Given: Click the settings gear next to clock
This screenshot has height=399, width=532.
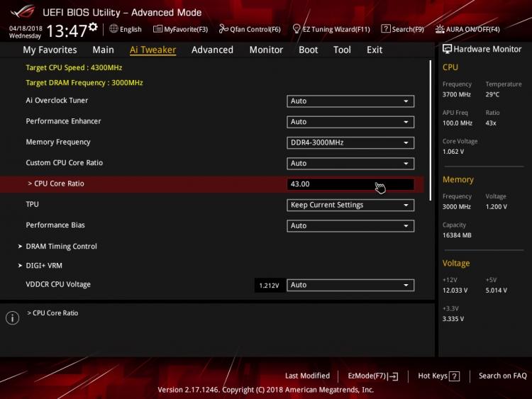Looking at the screenshot, I should click(94, 27).
